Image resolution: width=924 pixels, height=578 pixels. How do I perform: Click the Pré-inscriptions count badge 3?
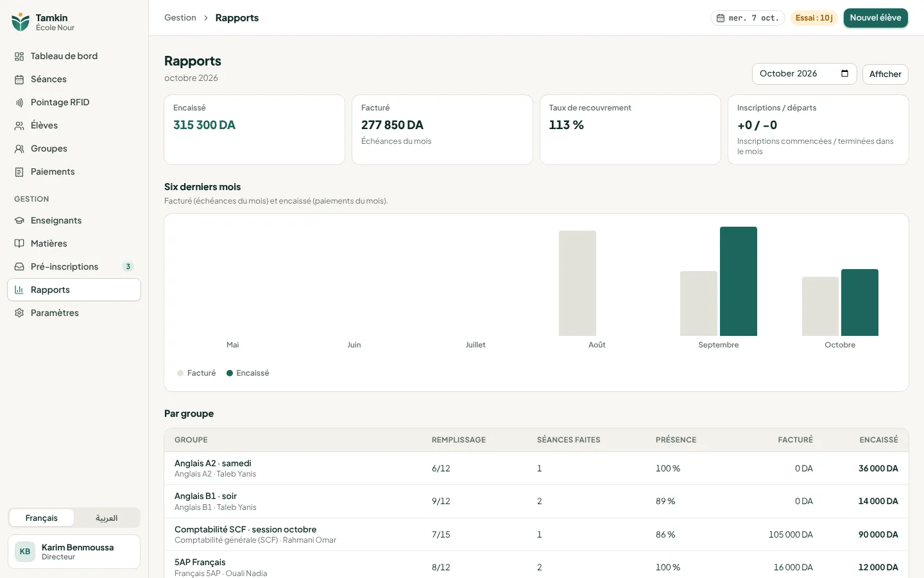click(128, 267)
